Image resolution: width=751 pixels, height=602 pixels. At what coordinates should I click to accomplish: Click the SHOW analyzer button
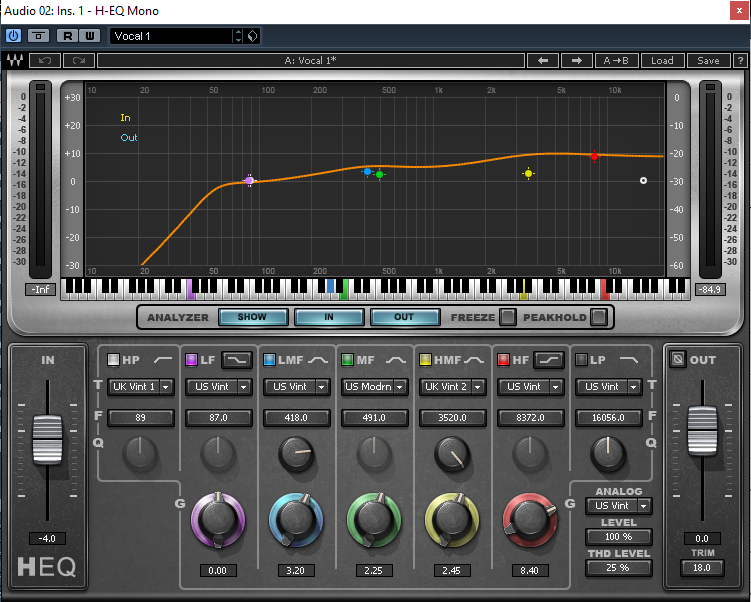[x=253, y=317]
